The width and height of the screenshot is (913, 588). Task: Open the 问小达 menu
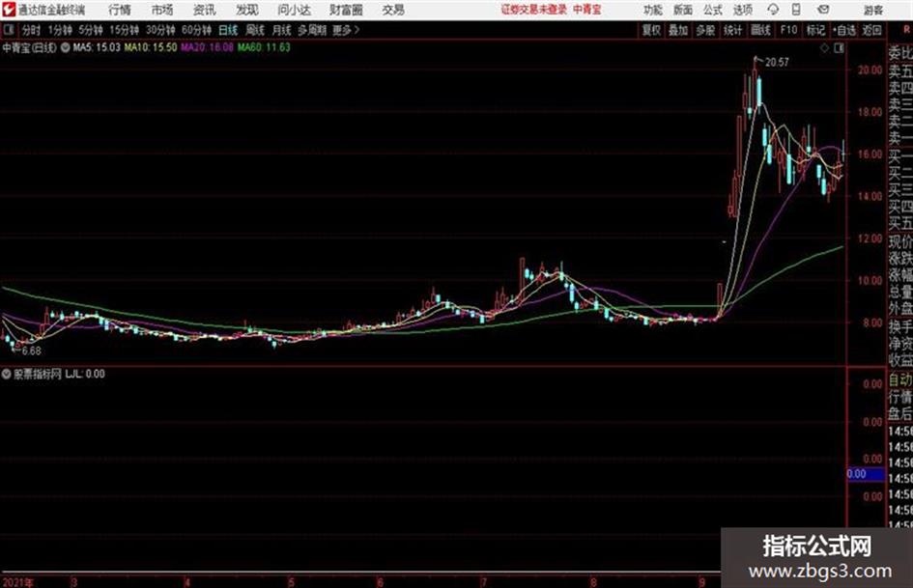click(294, 10)
